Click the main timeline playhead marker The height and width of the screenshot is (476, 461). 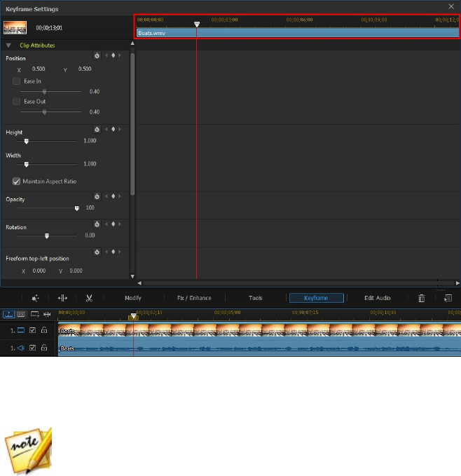pyautogui.click(x=133, y=316)
